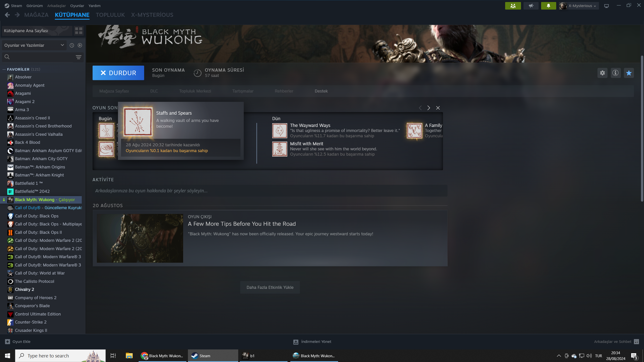Open the Yardım menu
This screenshot has height=362, width=644.
(x=94, y=6)
